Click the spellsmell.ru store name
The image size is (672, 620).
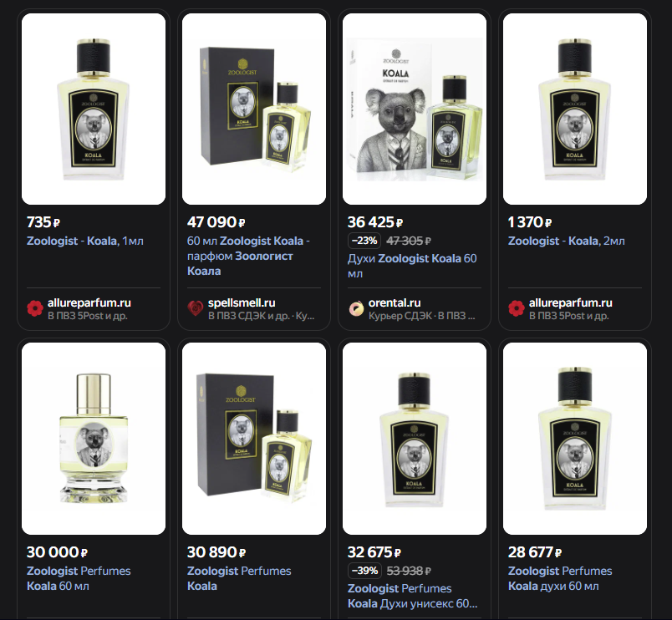click(242, 302)
